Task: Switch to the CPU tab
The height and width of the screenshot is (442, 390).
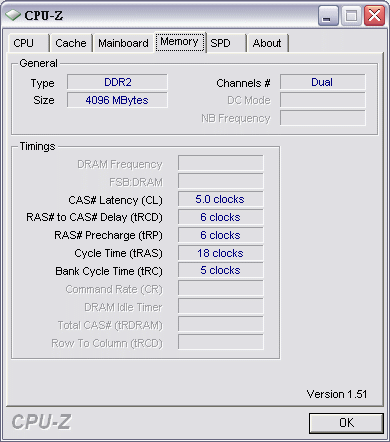Action: click(29, 43)
